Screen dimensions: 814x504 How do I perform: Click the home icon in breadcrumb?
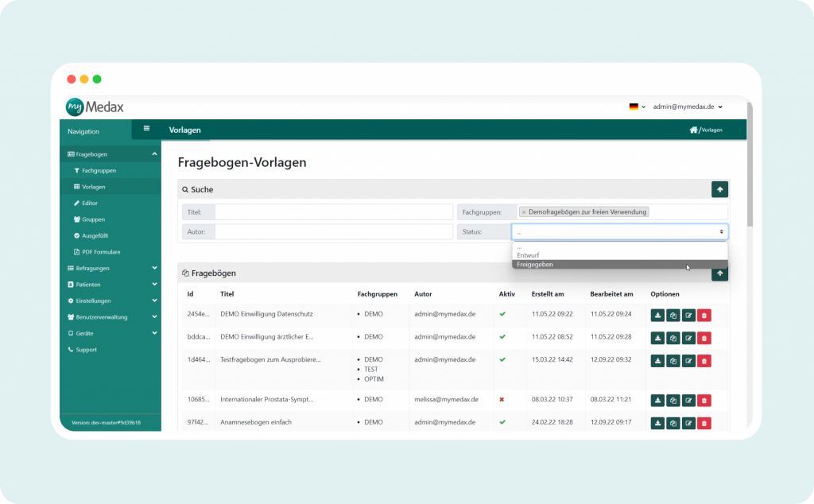click(693, 130)
